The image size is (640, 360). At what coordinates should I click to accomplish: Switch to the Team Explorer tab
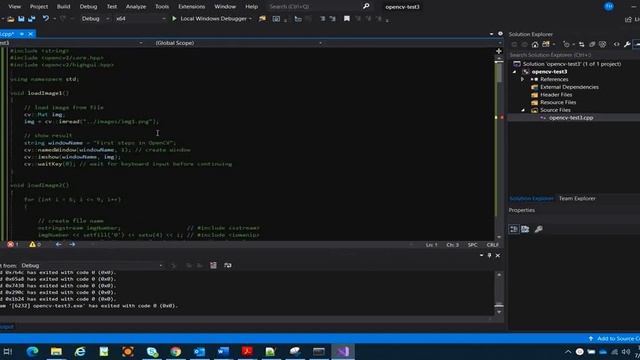coord(577,199)
